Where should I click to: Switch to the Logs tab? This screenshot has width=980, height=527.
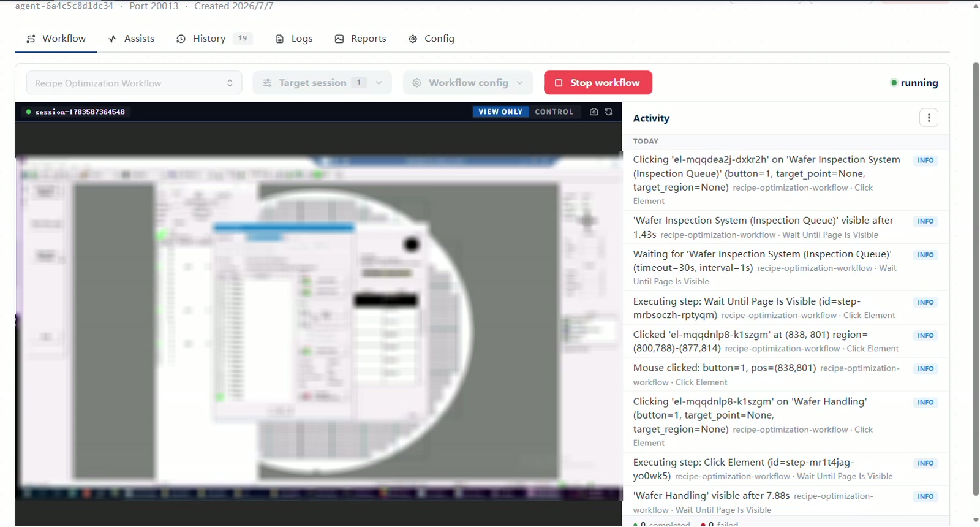pos(294,39)
